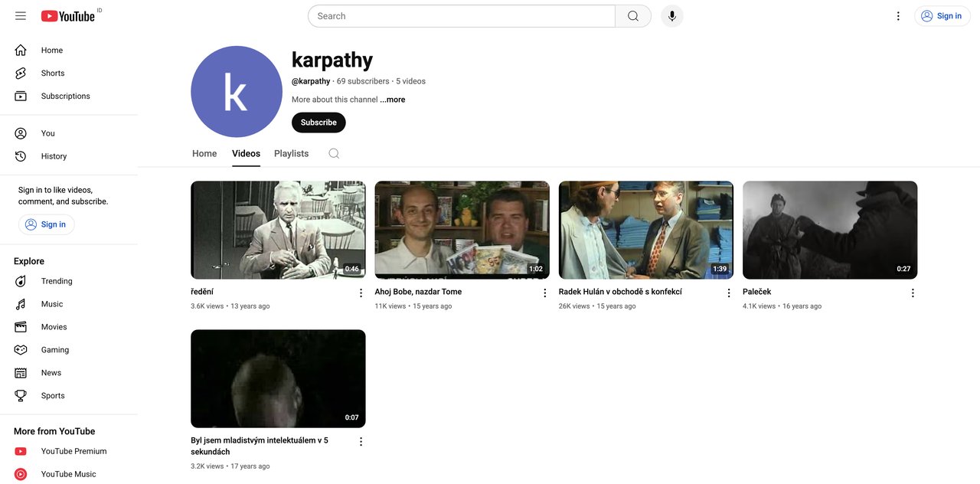Click the magnifier search button
This screenshot has height=484, width=980.
pos(633,16)
